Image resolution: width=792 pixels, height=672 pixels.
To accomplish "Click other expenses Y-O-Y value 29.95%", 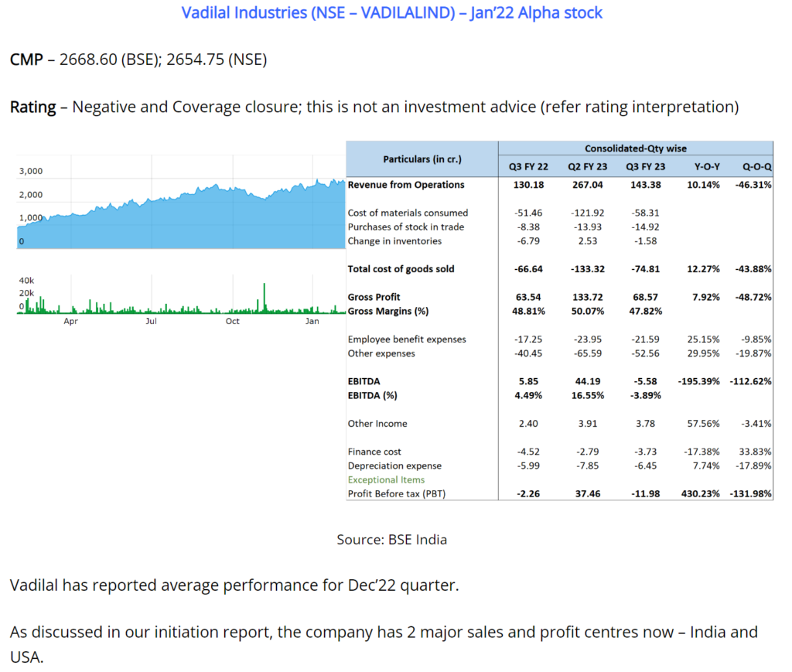I will [703, 353].
